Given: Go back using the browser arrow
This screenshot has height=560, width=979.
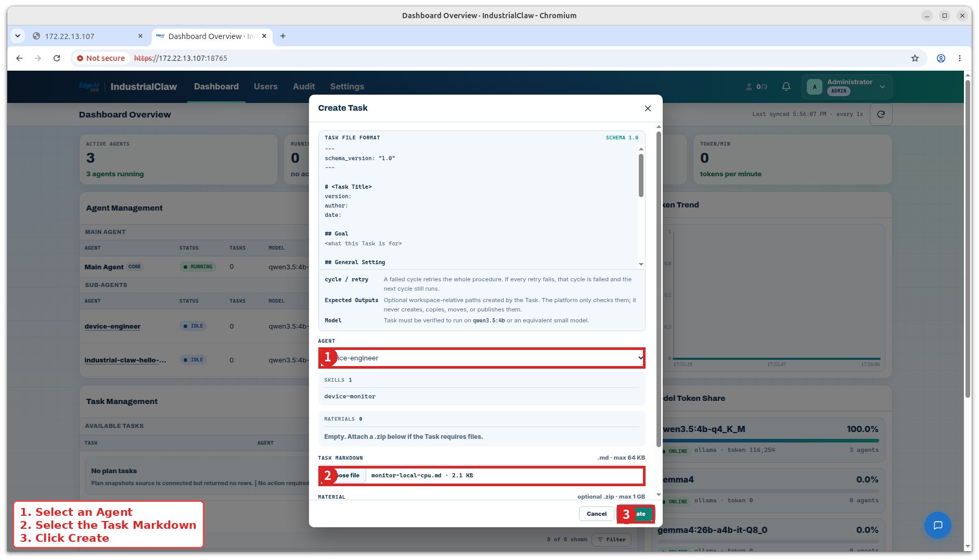Looking at the screenshot, I should (x=19, y=58).
